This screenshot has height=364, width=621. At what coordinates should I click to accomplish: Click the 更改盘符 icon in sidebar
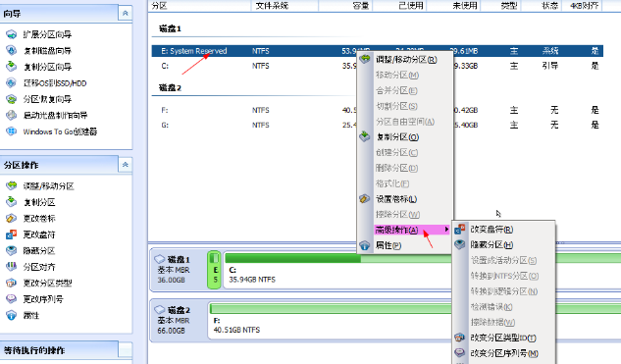tap(12, 234)
